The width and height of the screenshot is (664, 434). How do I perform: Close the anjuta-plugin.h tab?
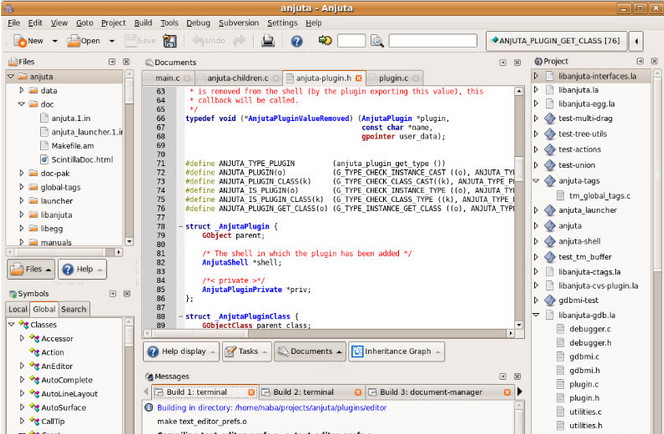(x=359, y=78)
